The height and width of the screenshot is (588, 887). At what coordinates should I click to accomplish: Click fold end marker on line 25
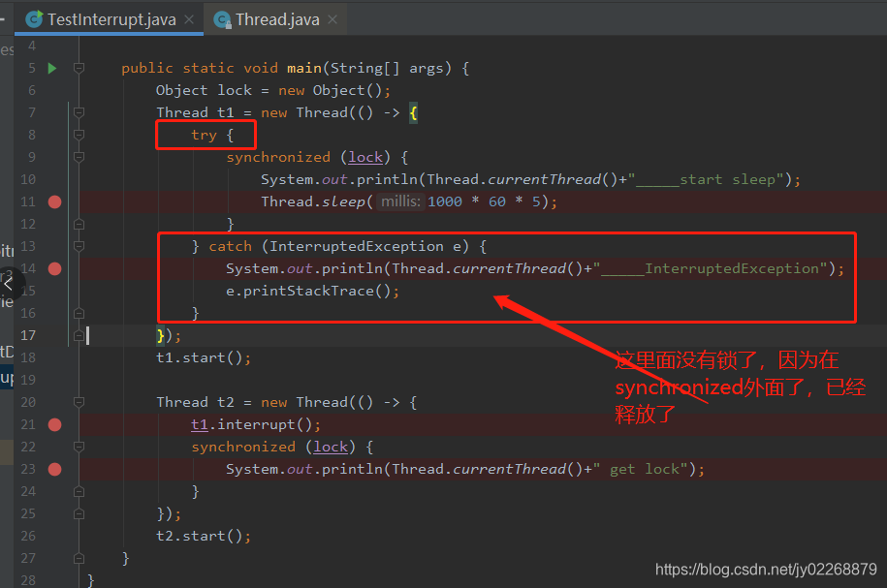click(x=79, y=513)
